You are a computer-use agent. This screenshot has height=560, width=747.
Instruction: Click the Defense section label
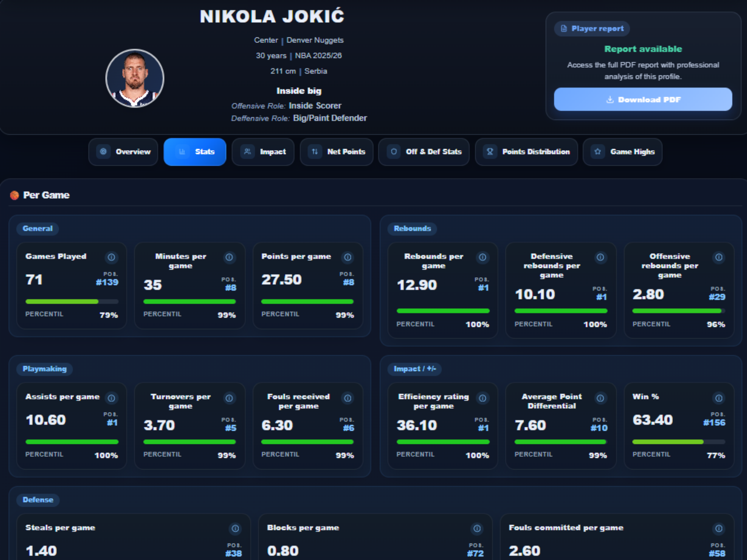38,500
